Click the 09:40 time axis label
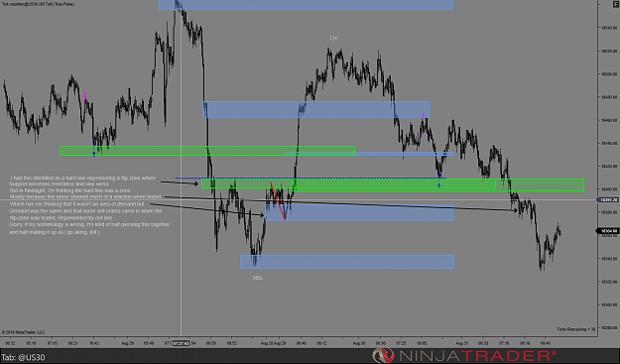Viewport: 620px width, 364px height. [546, 343]
